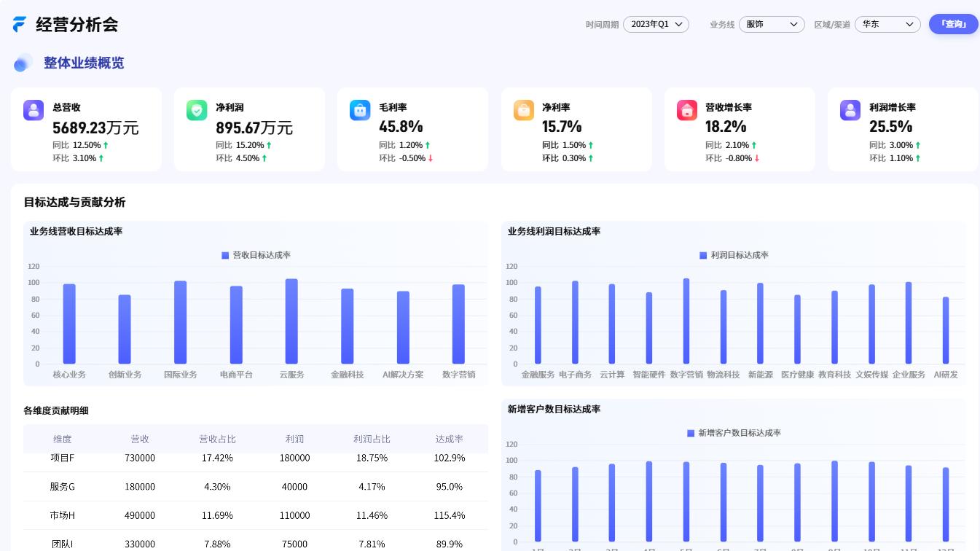
Task: Click the yellow wallet icon on 净利率 card
Action: (x=524, y=110)
